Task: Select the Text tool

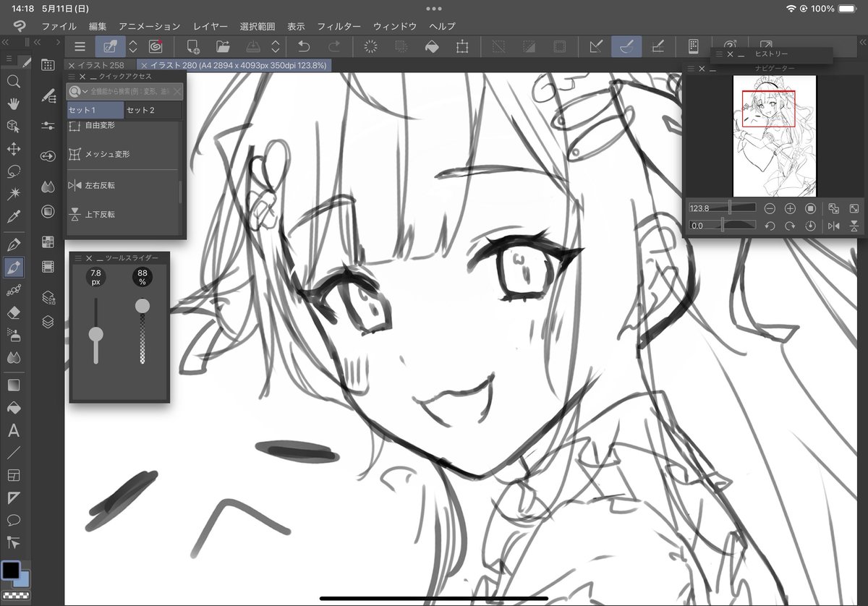Action: (x=13, y=431)
